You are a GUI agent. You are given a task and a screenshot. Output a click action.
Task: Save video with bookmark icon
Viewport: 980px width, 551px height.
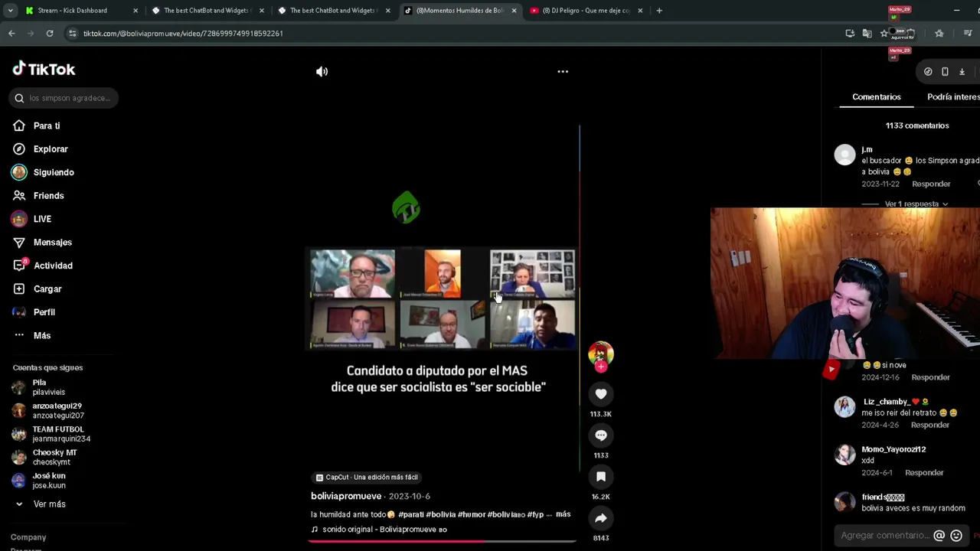(x=601, y=477)
